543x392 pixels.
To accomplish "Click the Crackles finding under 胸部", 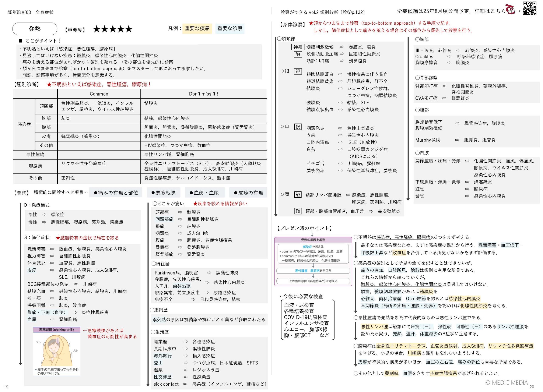I will click(x=424, y=57).
